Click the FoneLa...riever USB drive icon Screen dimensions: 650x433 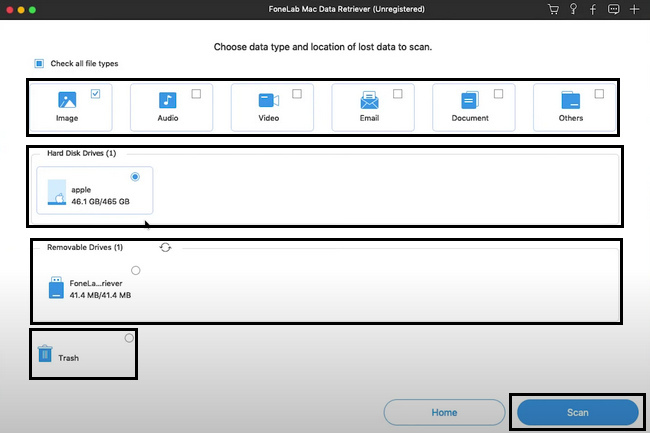point(56,288)
